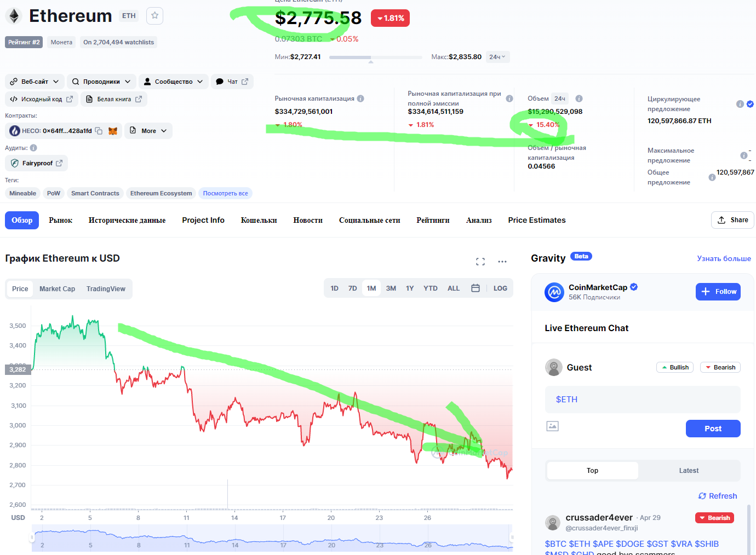Expand the Проводники dropdown
This screenshot has width=756, height=555.
[x=101, y=82]
